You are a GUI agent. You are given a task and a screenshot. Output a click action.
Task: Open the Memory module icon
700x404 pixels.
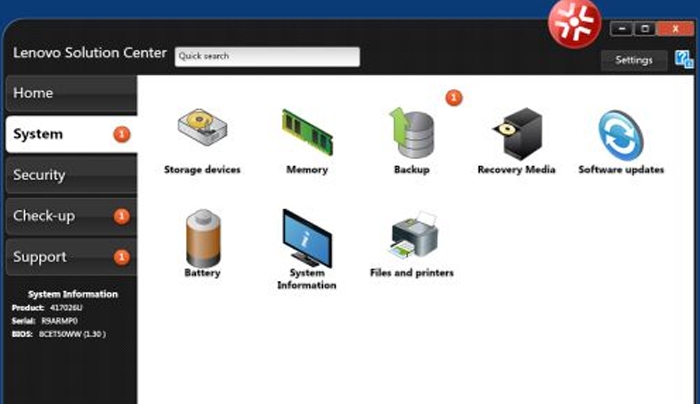[307, 132]
